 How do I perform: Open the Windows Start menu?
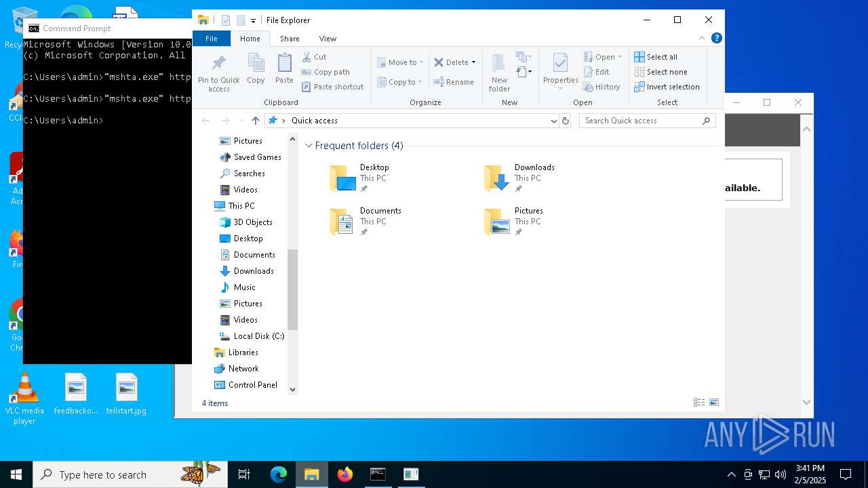click(x=16, y=474)
